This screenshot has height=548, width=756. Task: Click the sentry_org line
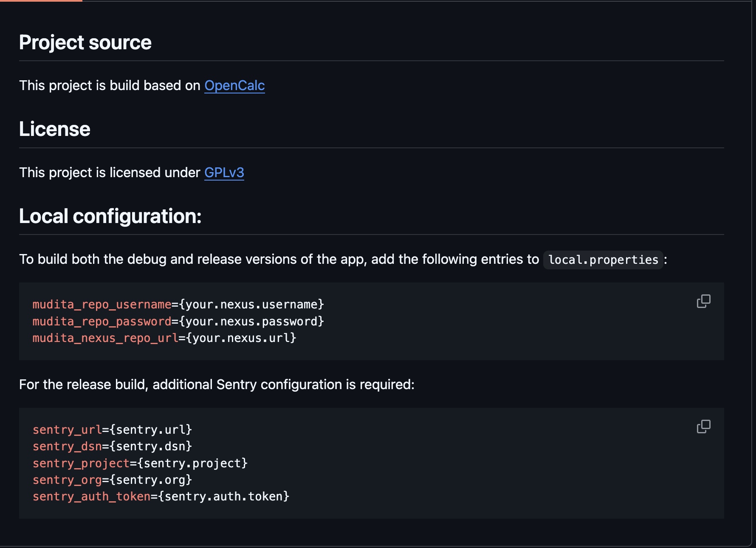pos(112,480)
